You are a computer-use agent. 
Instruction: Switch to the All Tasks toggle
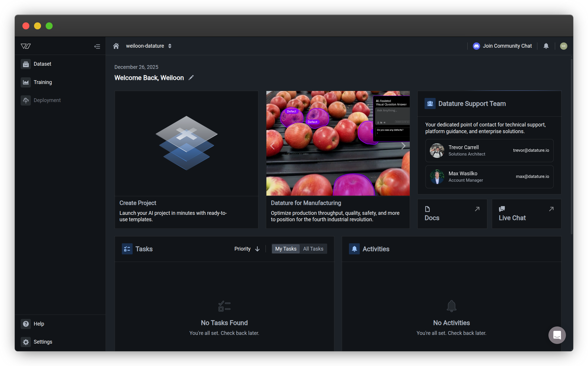pos(313,249)
